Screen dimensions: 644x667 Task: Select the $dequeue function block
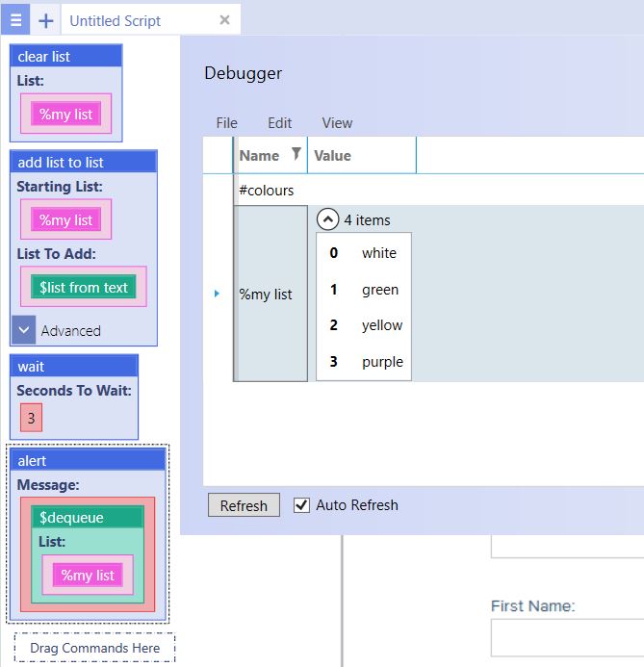click(x=72, y=517)
